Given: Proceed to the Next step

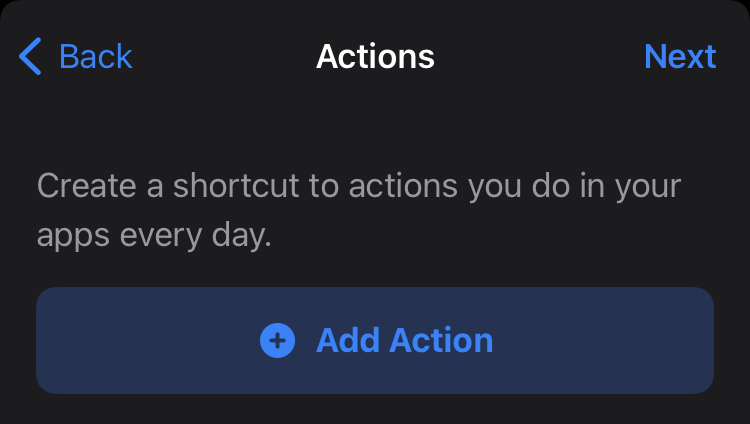Looking at the screenshot, I should tap(680, 56).
